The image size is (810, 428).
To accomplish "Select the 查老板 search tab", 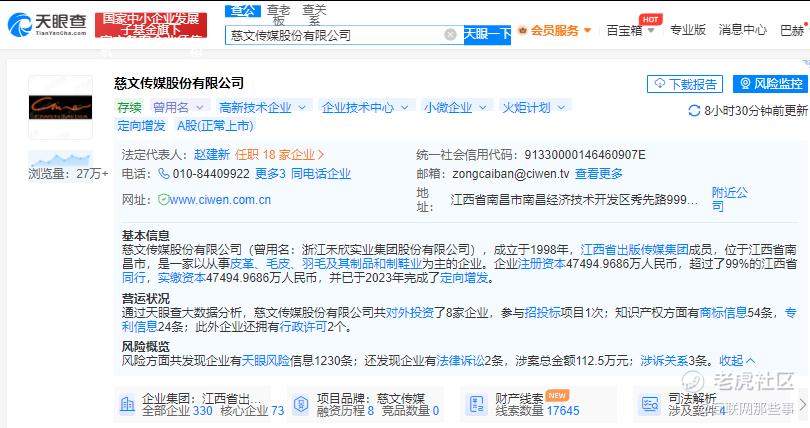I will 278,14.
